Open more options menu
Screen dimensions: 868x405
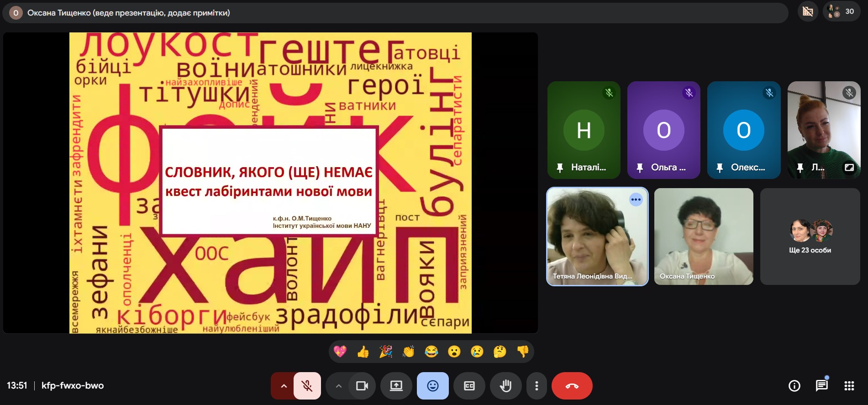pyautogui.click(x=537, y=386)
